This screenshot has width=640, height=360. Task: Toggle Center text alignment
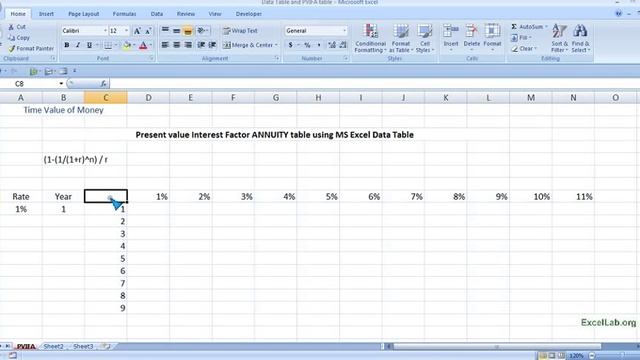[176, 45]
